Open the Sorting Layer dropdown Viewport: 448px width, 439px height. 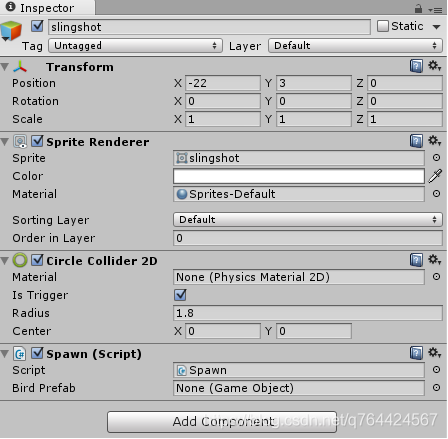(x=308, y=220)
